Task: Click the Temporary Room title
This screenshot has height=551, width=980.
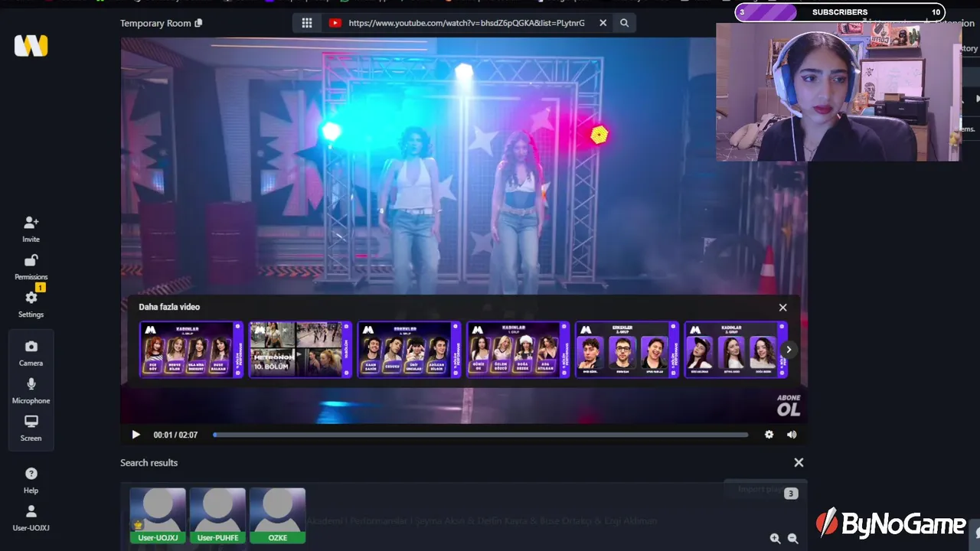Action: [155, 23]
